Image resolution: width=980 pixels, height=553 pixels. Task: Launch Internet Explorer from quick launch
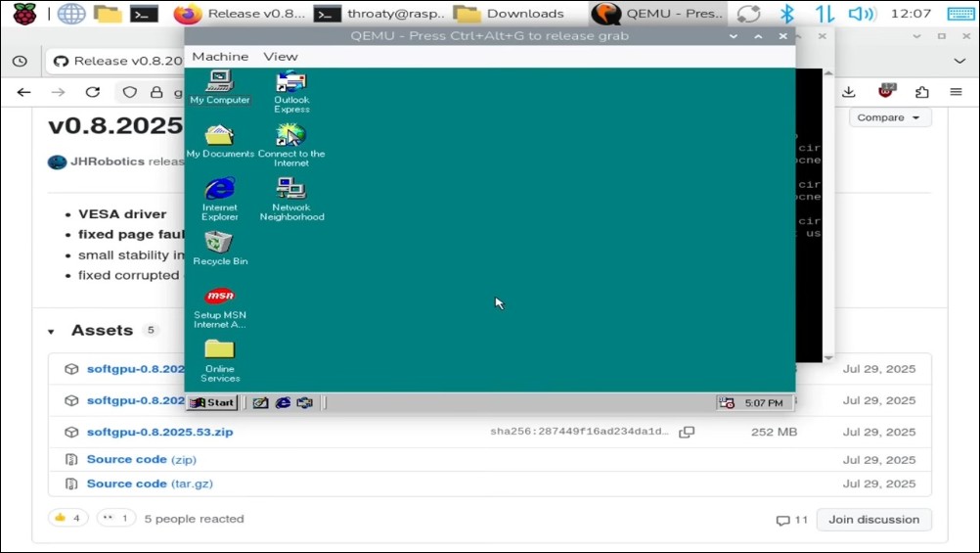click(x=283, y=403)
